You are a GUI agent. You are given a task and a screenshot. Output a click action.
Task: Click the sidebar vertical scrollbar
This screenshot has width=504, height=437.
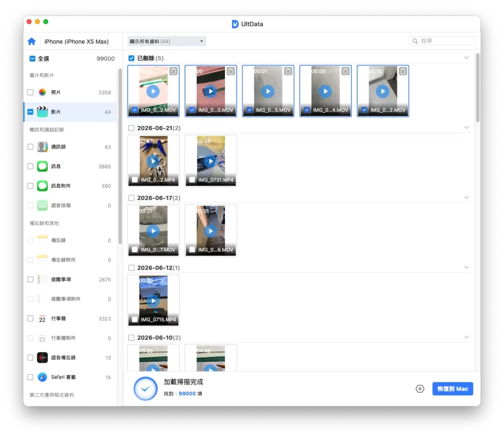coord(120,156)
